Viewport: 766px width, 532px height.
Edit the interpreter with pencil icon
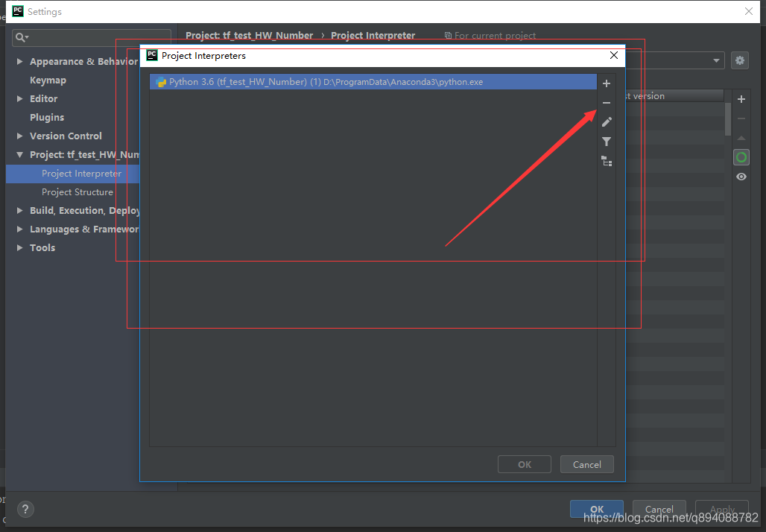tap(607, 122)
